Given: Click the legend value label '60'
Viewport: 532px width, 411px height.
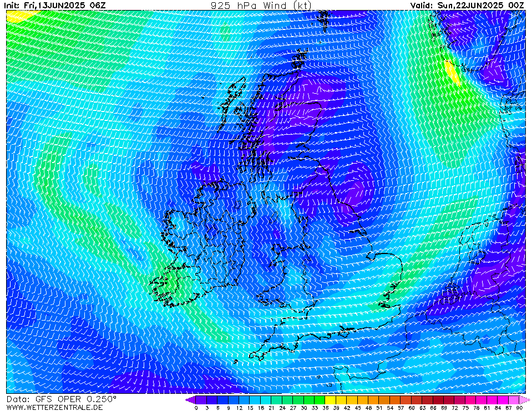Looking at the screenshot, I should [x=412, y=408].
